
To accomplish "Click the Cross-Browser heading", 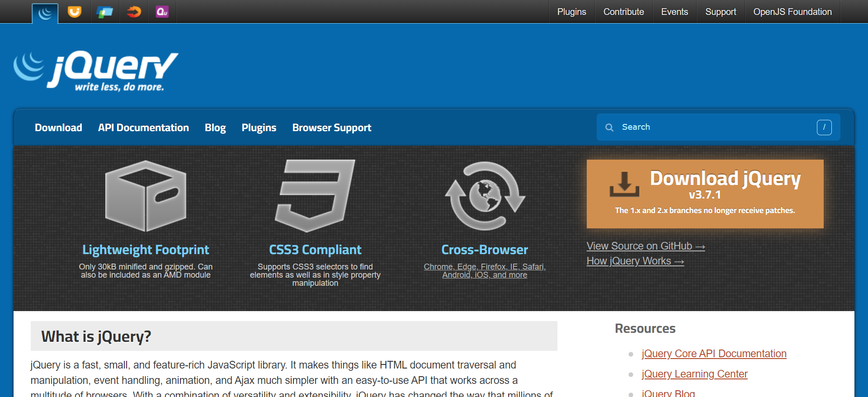I will 485,250.
